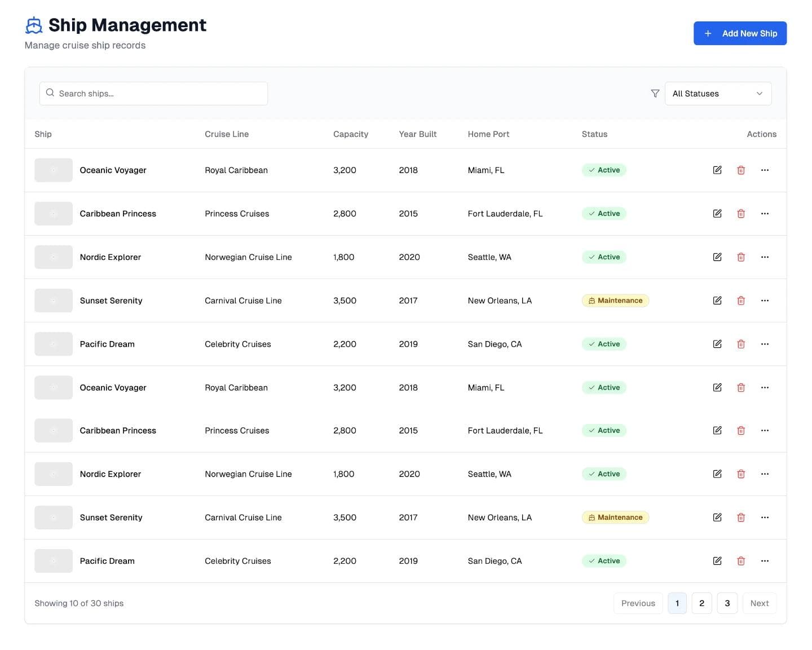Delete the second Oceanic Voyager ship
Viewport: 812px width, 650px height.
[x=741, y=388]
